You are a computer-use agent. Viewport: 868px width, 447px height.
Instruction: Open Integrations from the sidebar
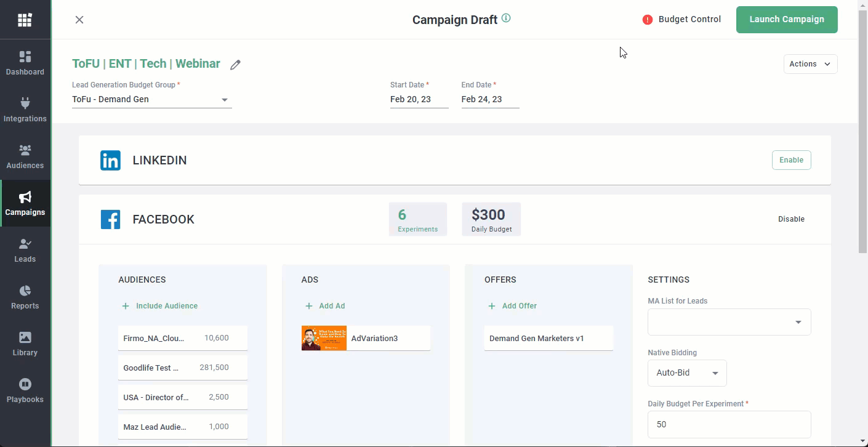[x=25, y=110]
